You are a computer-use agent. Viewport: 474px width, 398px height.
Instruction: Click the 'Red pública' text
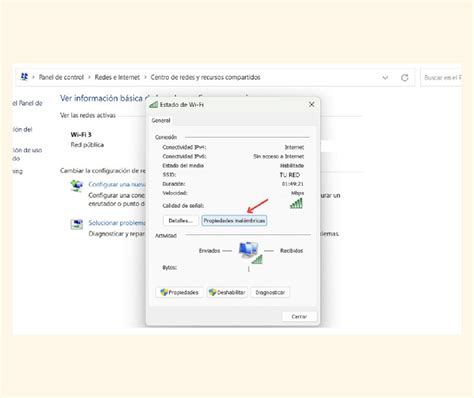(x=87, y=145)
